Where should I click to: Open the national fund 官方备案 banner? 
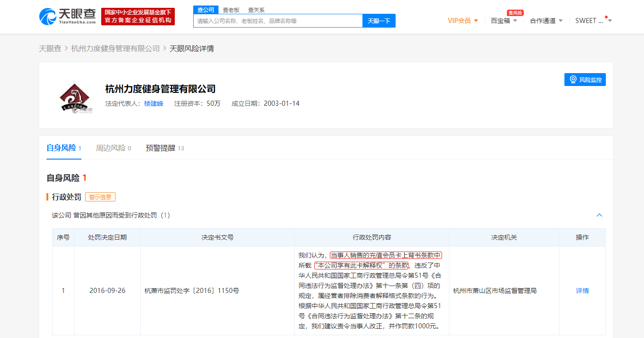138,17
